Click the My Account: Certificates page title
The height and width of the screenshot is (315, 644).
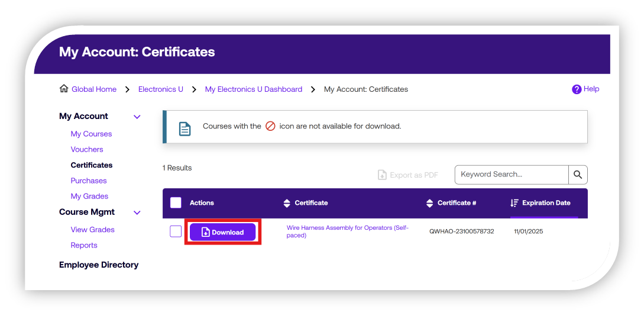pos(137,52)
